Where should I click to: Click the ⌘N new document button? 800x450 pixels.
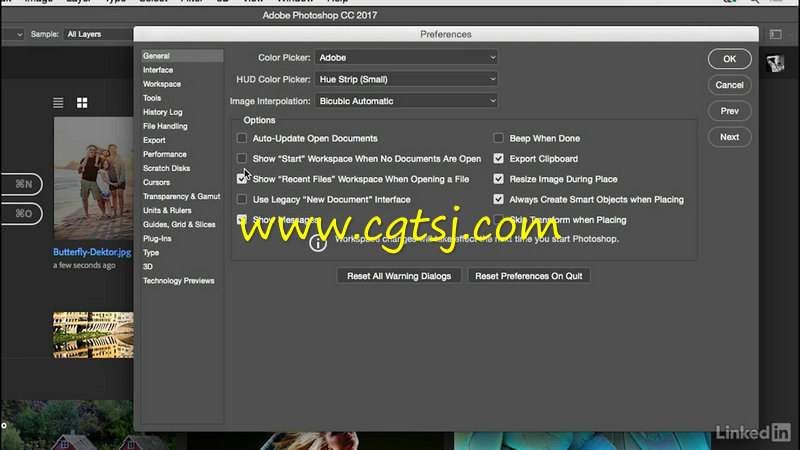pyautogui.click(x=22, y=184)
